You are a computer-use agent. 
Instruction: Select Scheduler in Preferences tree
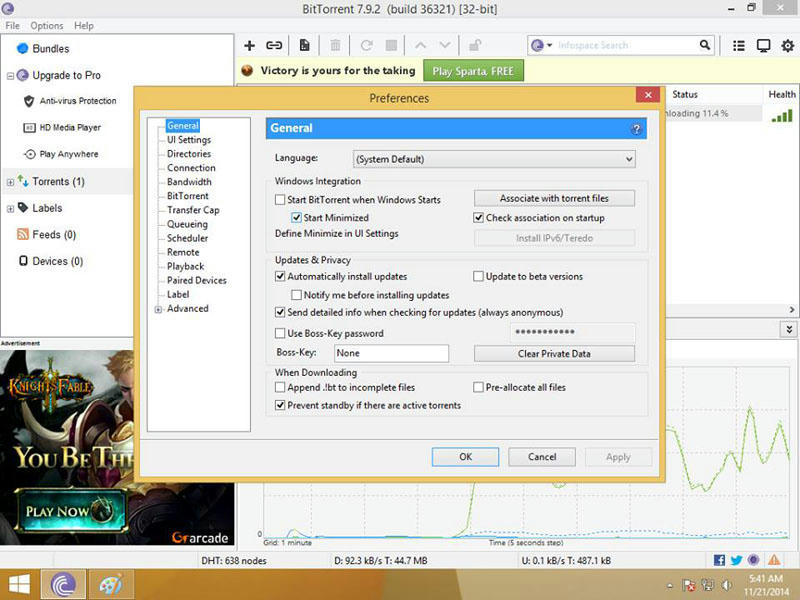[187, 238]
